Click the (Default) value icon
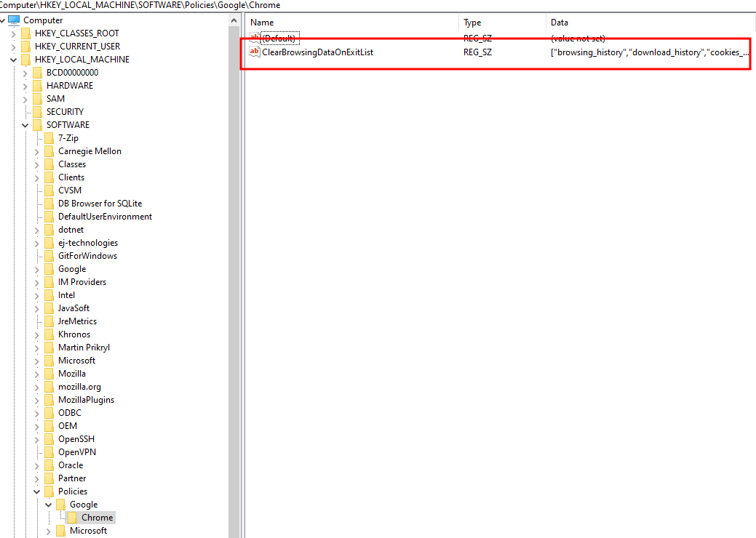The image size is (756, 538). 255,39
